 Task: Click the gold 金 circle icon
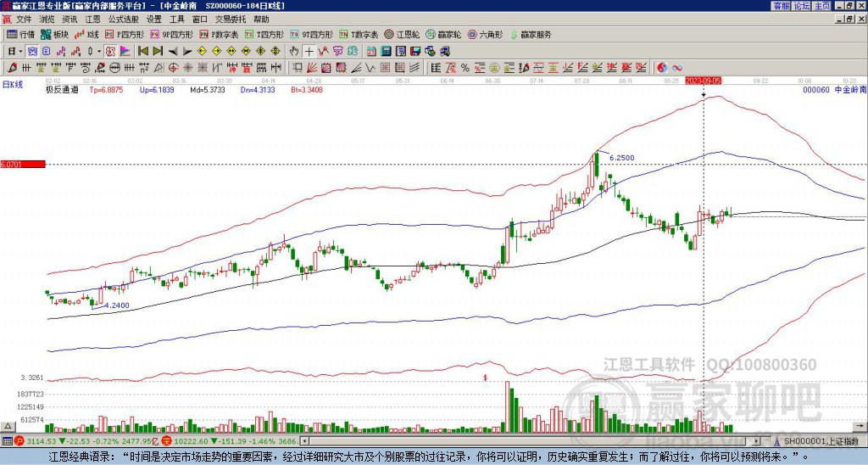coord(494,68)
